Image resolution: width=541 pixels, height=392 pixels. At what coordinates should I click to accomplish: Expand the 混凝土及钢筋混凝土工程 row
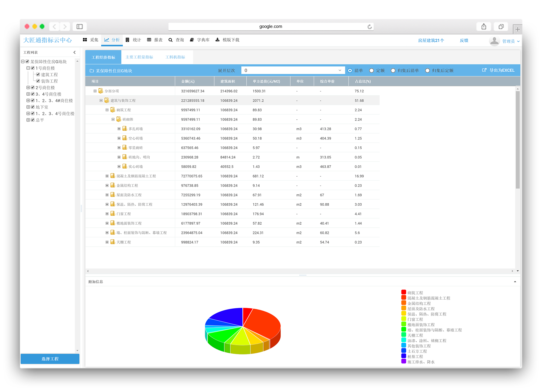click(x=107, y=176)
